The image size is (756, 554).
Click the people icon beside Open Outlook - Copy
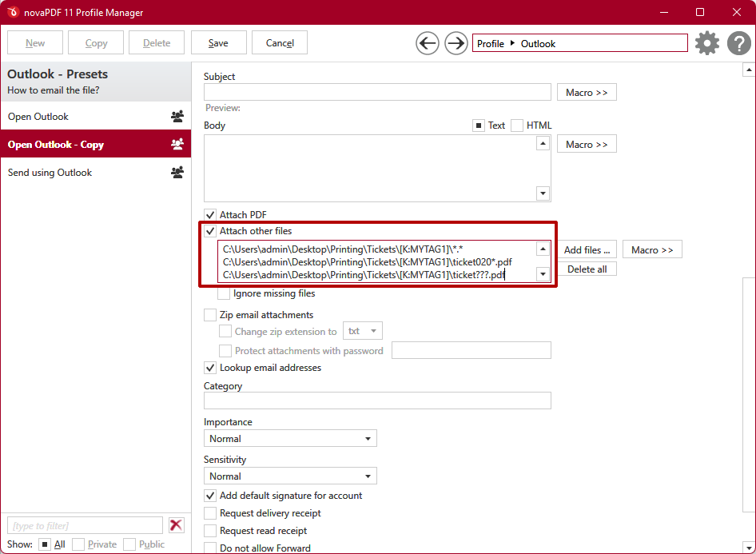[177, 144]
